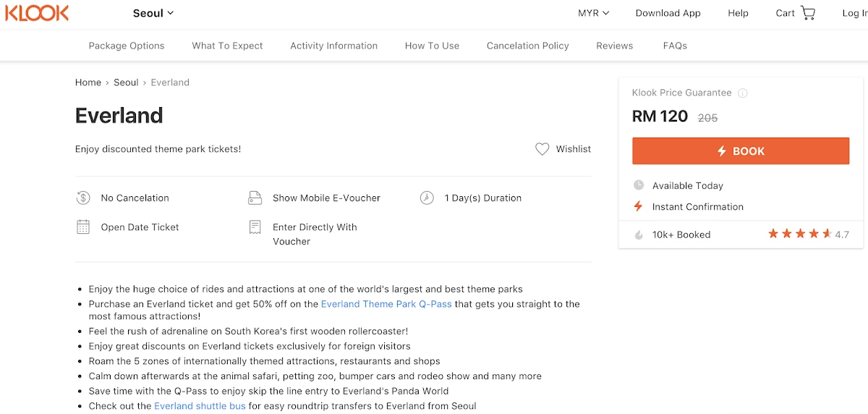Click the Everland page title
This screenshot has width=868, height=414.
click(x=119, y=116)
